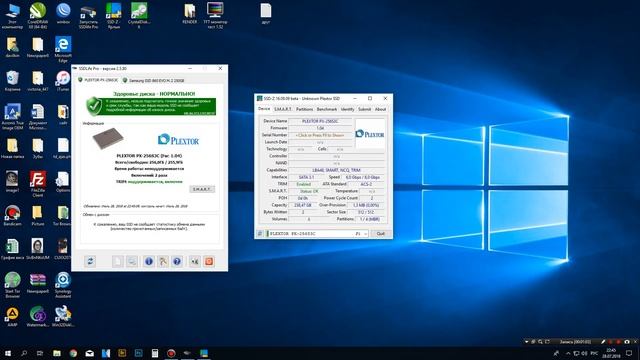Screen dimensions: 640x360
Task: Click the refresh icon in SSDLife toolbar
Action: [90, 261]
